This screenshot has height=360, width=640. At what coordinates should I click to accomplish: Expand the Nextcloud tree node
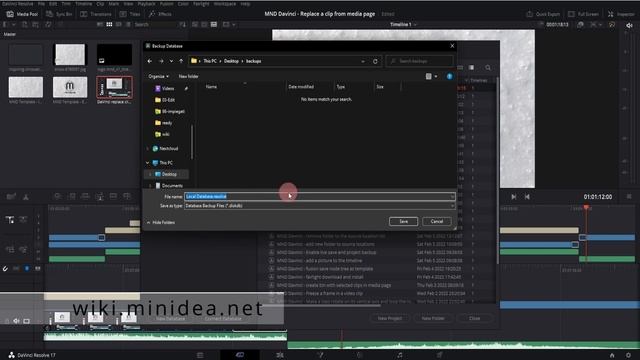coord(148,149)
